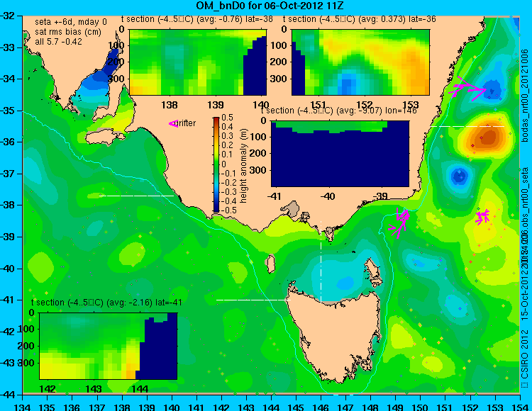Click the inset title ending lon=146
The height and width of the screenshot is (411, 532).
tap(338, 111)
